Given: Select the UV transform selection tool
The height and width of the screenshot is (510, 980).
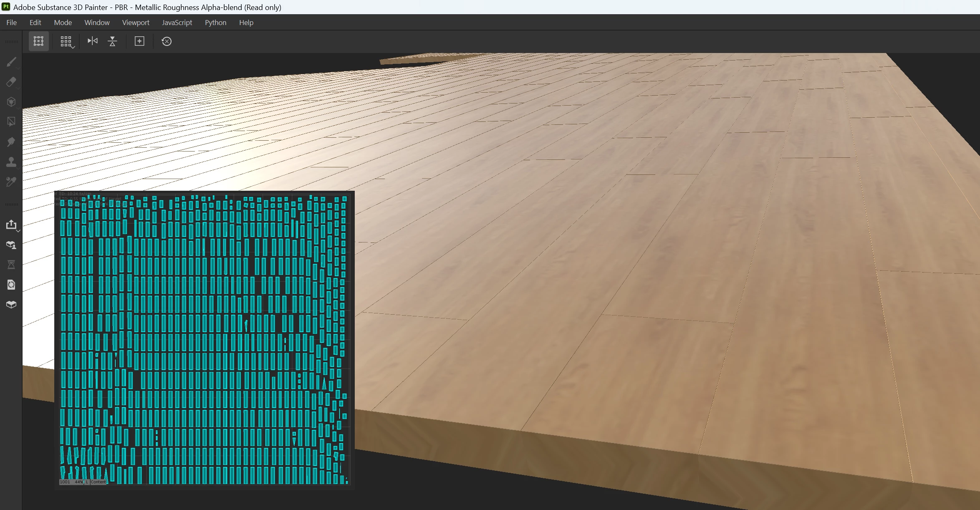Looking at the screenshot, I should point(38,41).
